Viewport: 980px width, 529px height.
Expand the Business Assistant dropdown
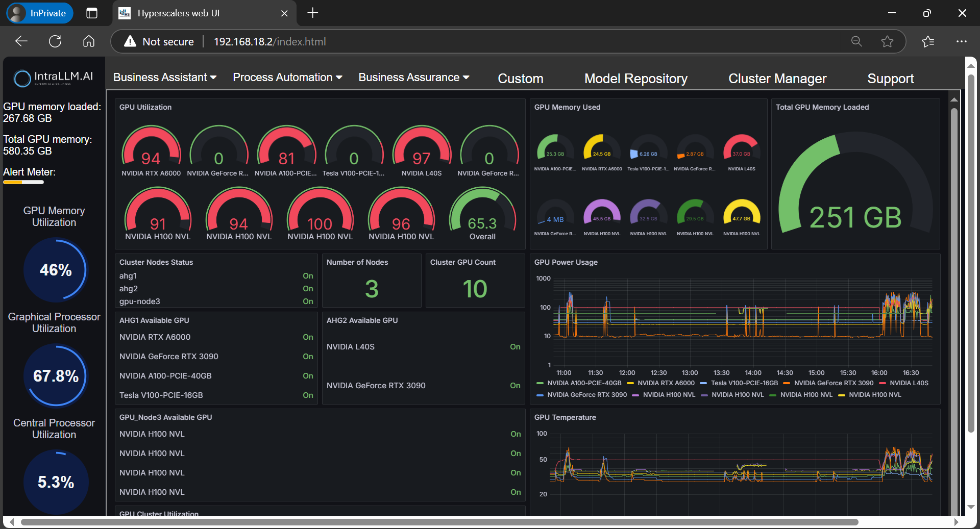[165, 78]
